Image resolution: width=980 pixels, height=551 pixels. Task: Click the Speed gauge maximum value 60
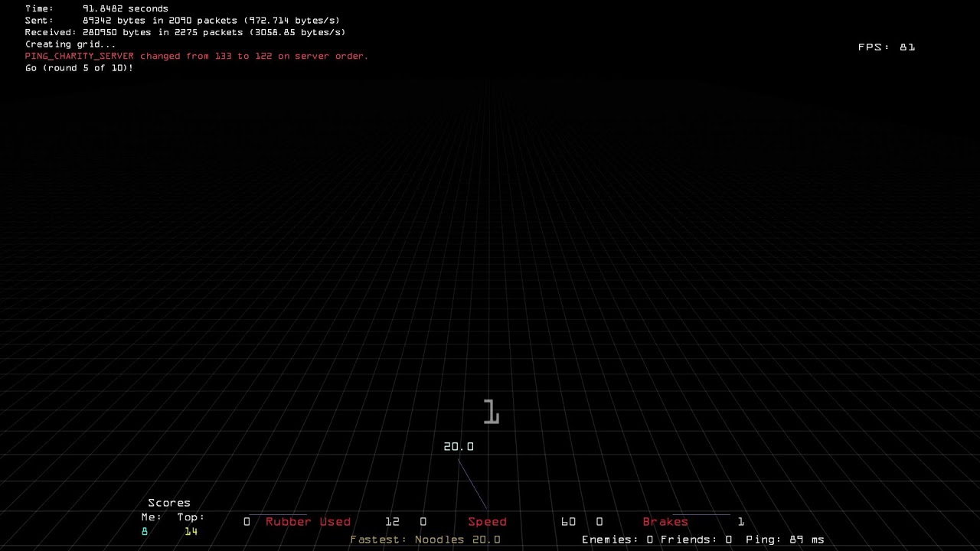[568, 522]
